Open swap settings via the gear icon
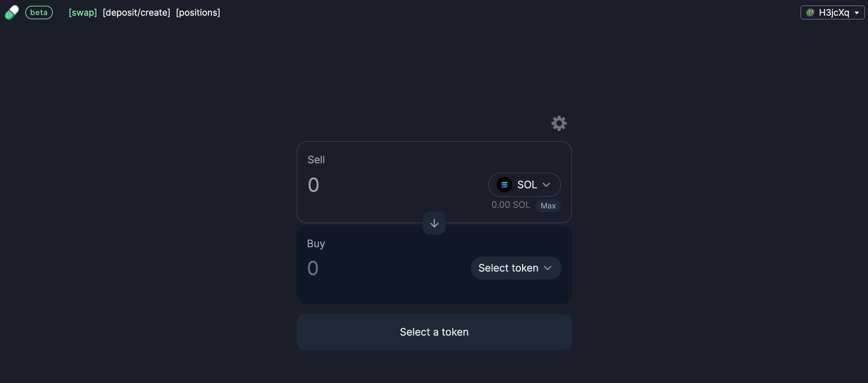The image size is (868, 383). [x=559, y=123]
